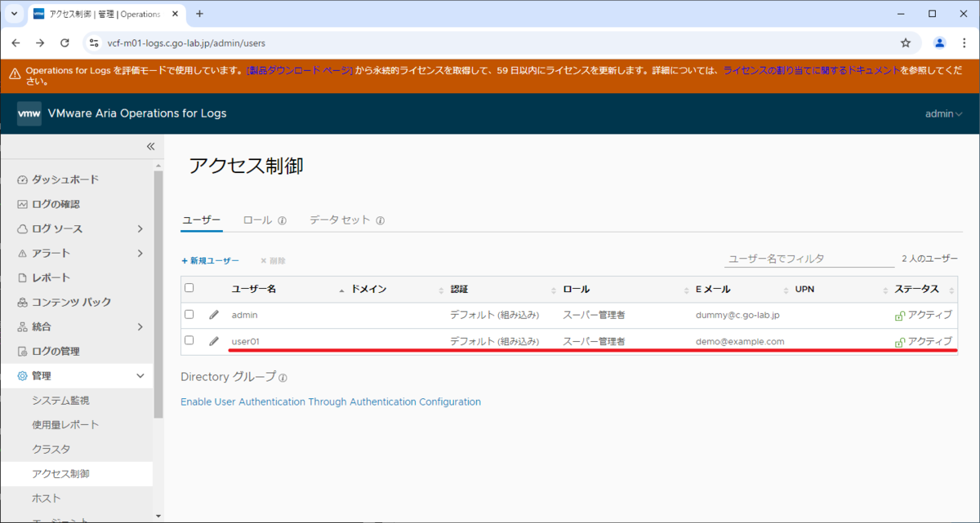Open アクセス制御 in sidebar
The image size is (980, 523).
[60, 473]
